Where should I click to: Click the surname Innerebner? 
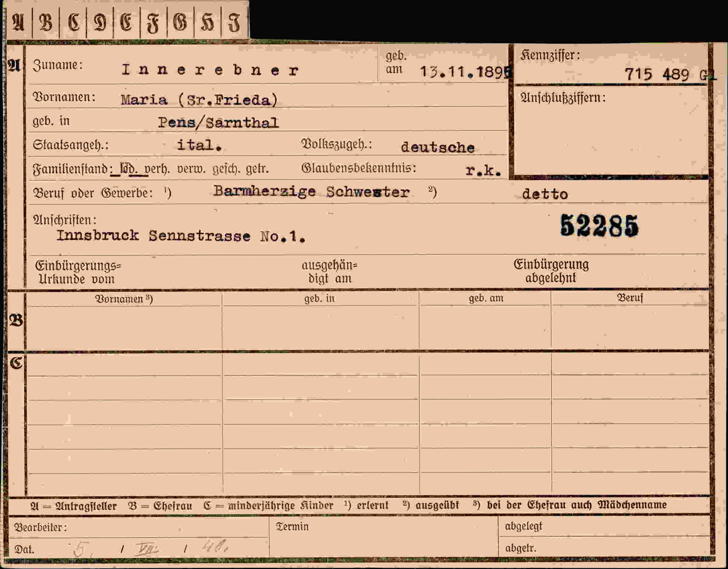pos(210,70)
